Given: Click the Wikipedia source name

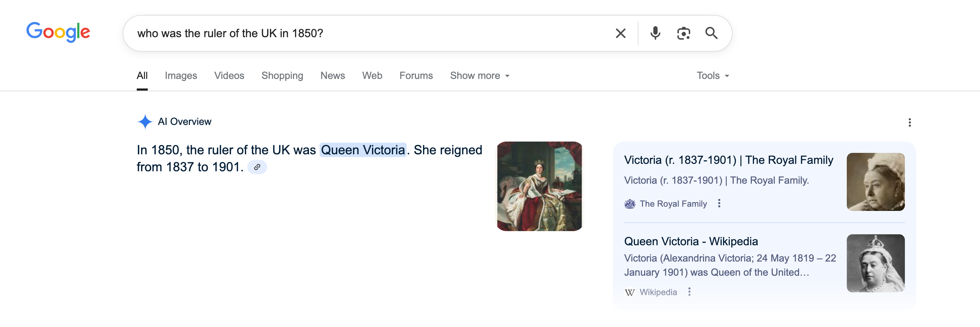Looking at the screenshot, I should click(x=658, y=292).
